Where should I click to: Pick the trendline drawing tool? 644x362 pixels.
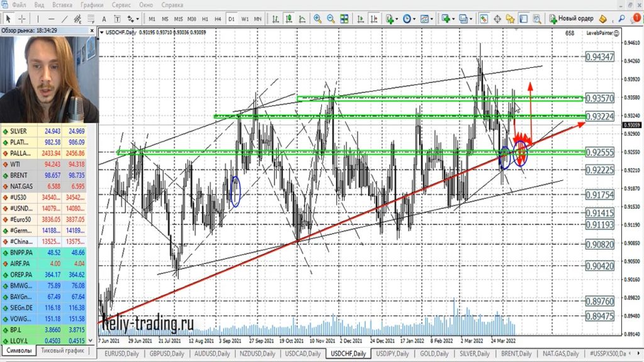[x=65, y=19]
